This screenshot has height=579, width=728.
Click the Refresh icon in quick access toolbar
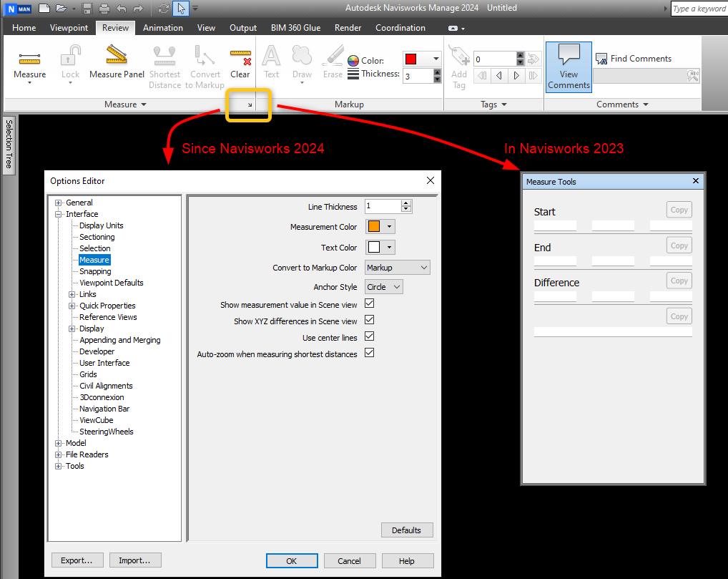164,9
